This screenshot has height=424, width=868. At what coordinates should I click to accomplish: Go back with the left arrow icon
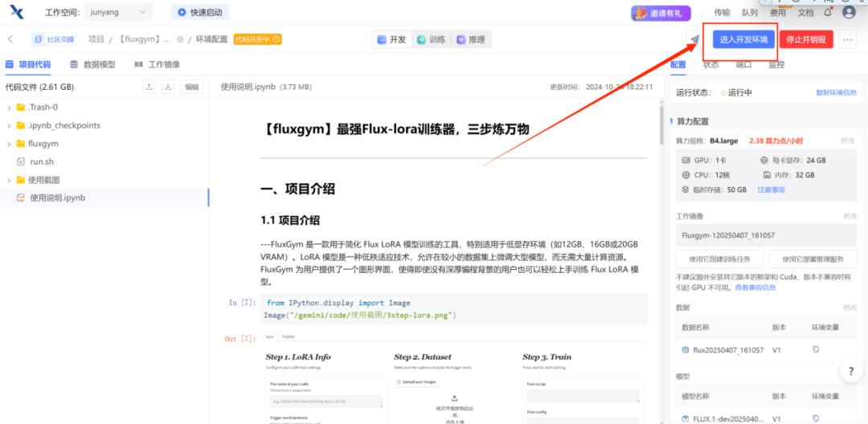tap(10, 39)
